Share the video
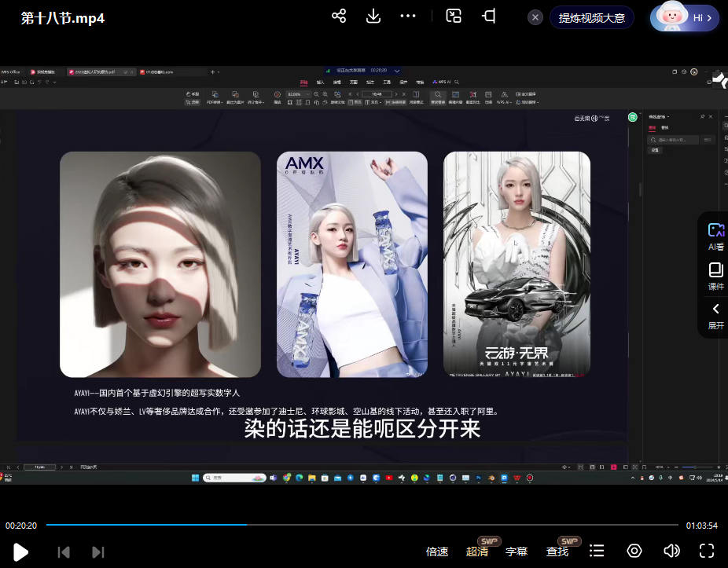The height and width of the screenshot is (568, 728). click(x=338, y=16)
